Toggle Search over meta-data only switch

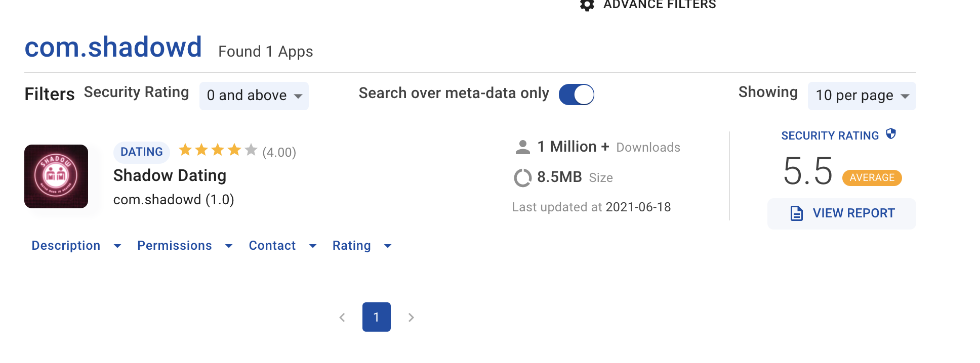[576, 95]
